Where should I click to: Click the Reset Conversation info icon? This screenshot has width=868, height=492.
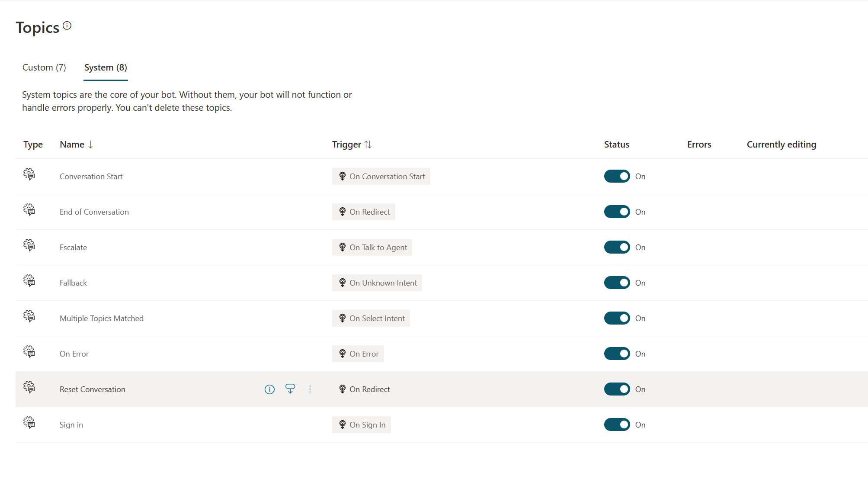click(x=269, y=389)
